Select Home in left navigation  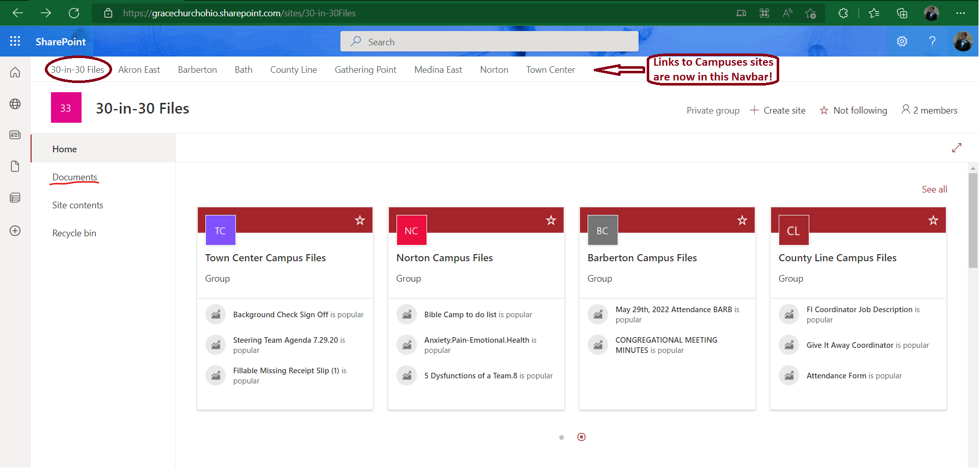click(x=103, y=149)
